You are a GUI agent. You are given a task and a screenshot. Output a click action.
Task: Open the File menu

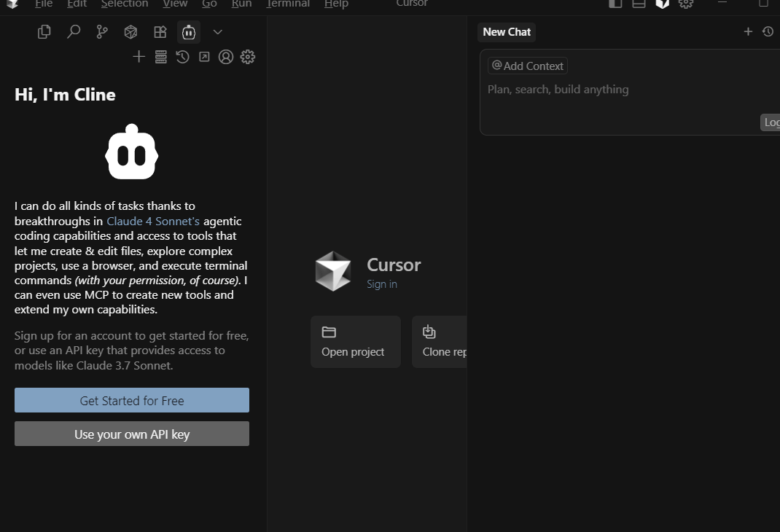44,4
